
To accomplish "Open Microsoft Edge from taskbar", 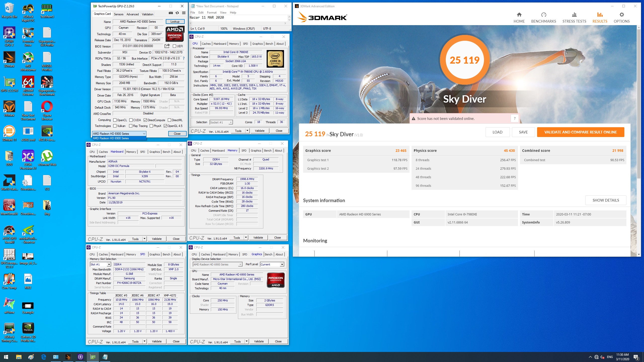I will [x=44, y=357].
